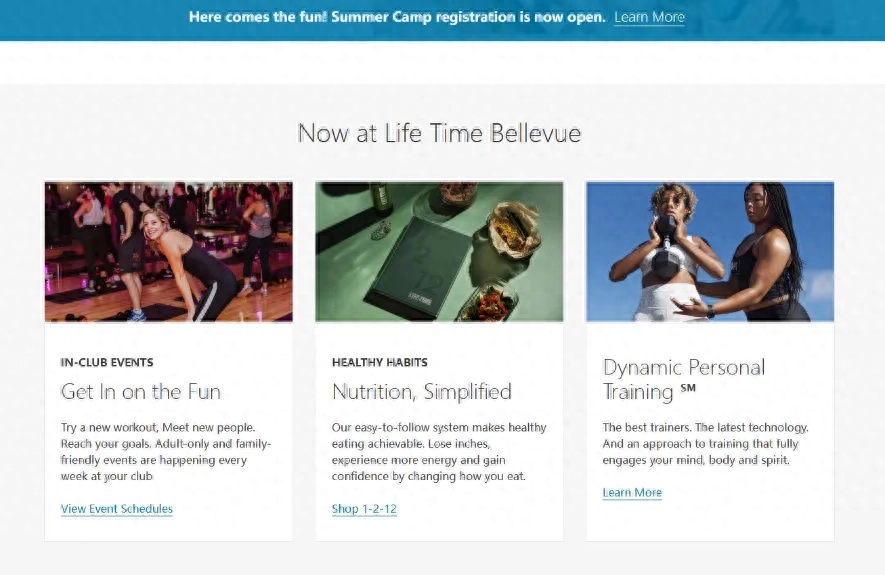Select the Now at Life Time Bellevue heading

click(439, 133)
